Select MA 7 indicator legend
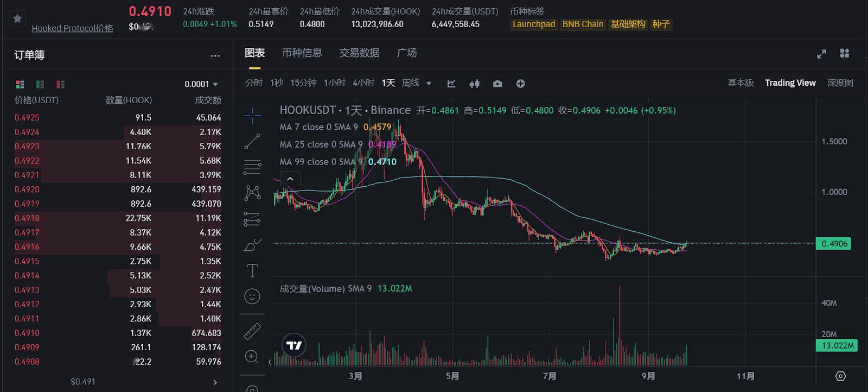 point(335,127)
